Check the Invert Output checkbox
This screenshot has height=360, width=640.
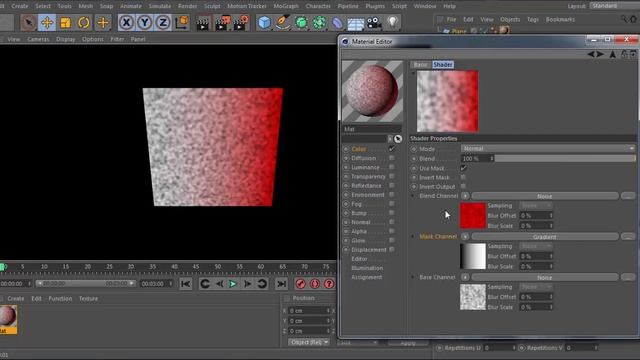click(x=463, y=186)
